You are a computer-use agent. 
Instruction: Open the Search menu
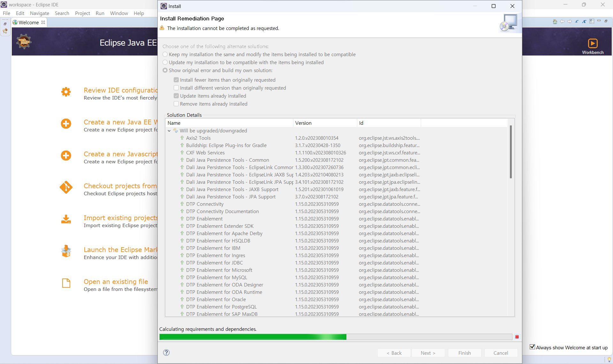[x=62, y=13]
